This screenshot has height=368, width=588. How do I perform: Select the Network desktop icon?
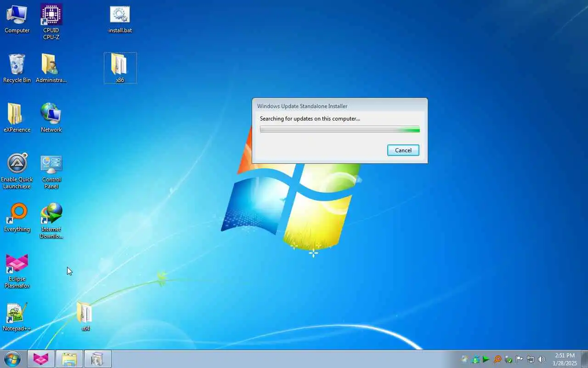pos(51,118)
